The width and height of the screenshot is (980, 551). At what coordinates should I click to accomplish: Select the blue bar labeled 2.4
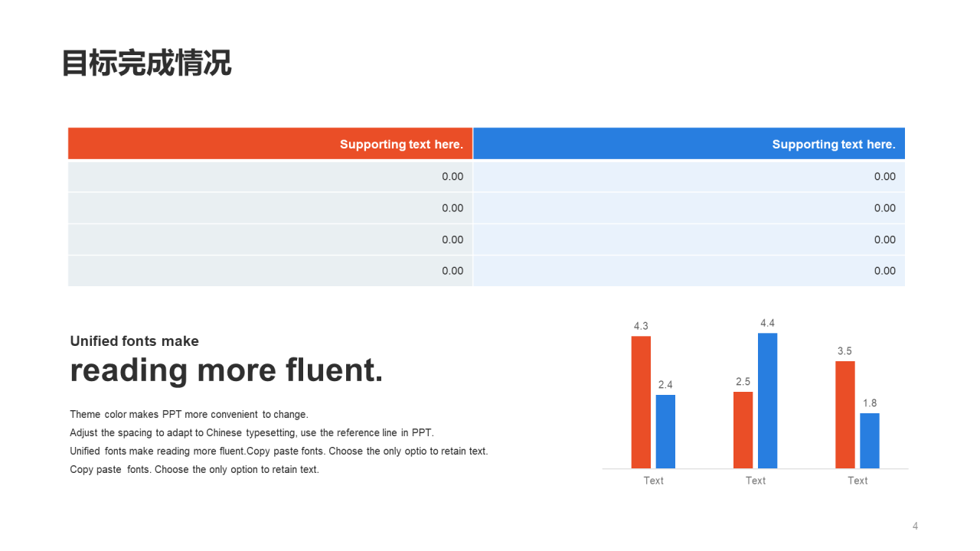point(665,432)
